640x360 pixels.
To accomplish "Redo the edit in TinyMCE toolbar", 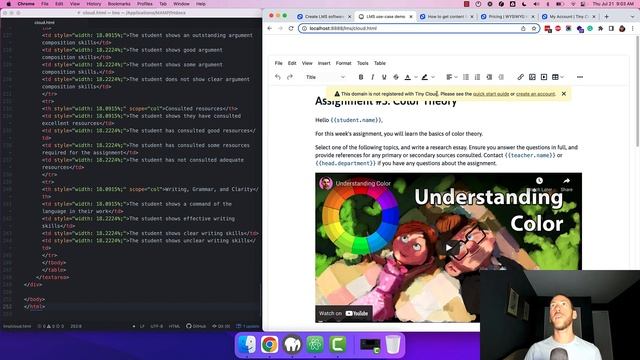I will 290,77.
